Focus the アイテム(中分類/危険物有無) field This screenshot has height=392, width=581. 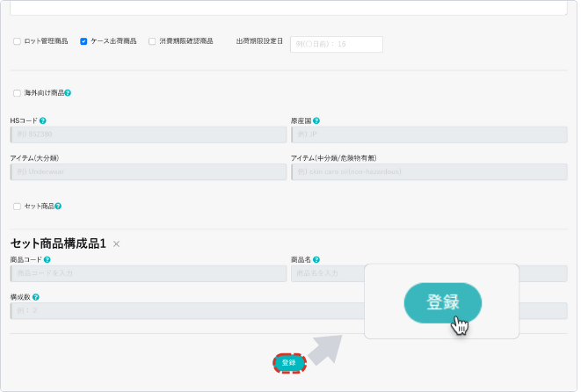pos(429,171)
